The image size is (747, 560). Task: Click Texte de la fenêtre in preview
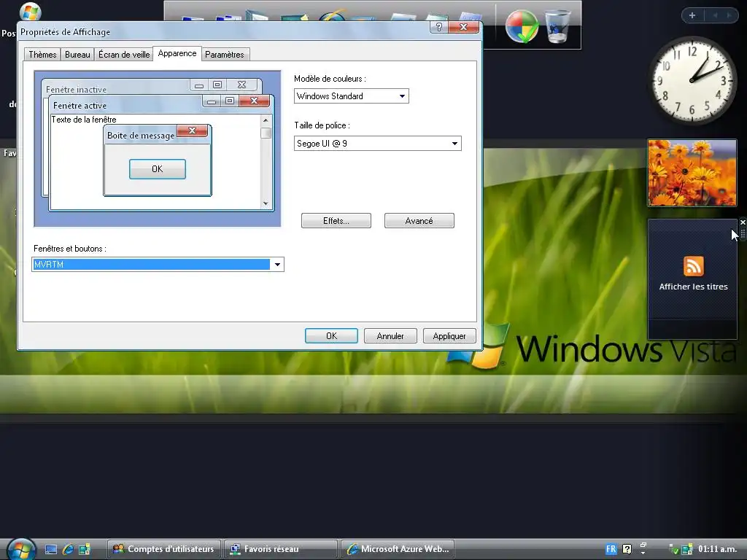coord(84,120)
